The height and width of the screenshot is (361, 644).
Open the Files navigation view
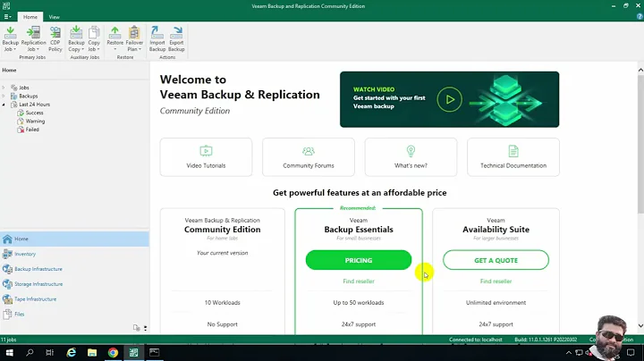[74, 314]
